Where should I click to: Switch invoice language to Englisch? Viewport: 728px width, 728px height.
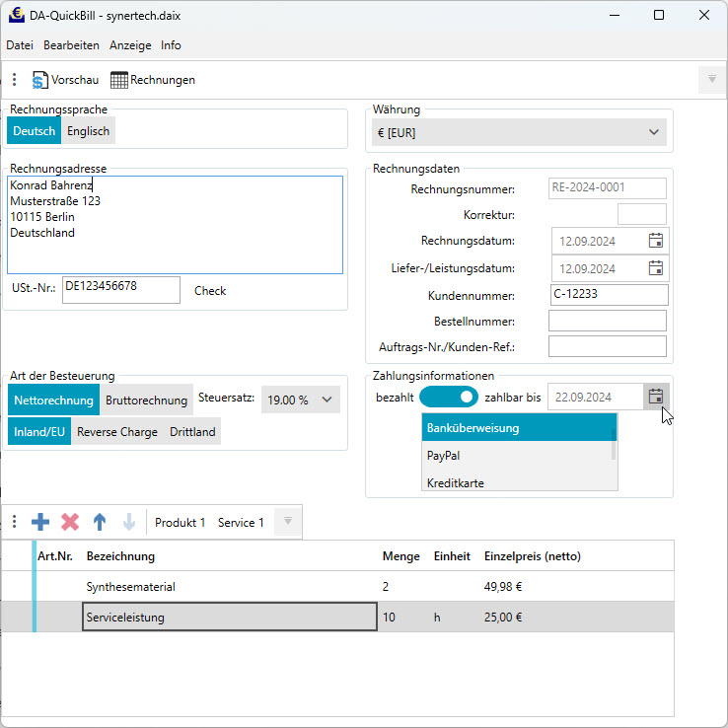[89, 131]
